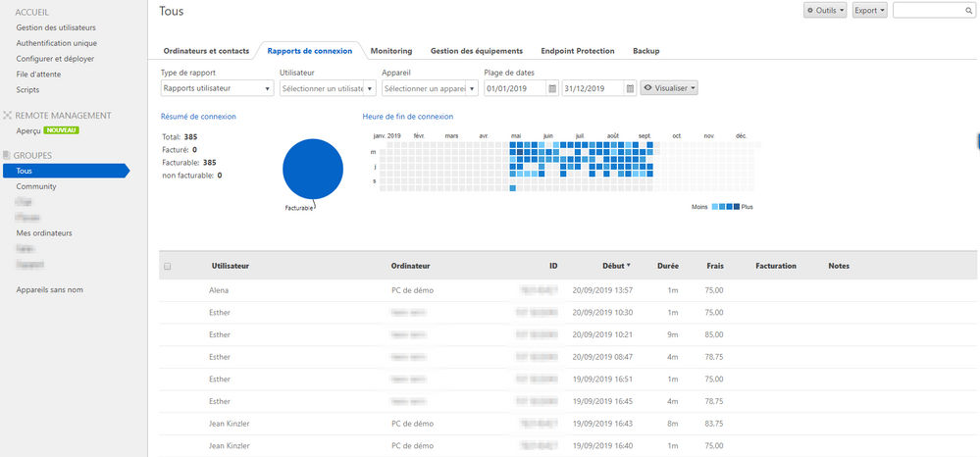Open calendar picker for start date 01/01/2019
Image resolution: width=980 pixels, height=457 pixels.
pos(552,89)
